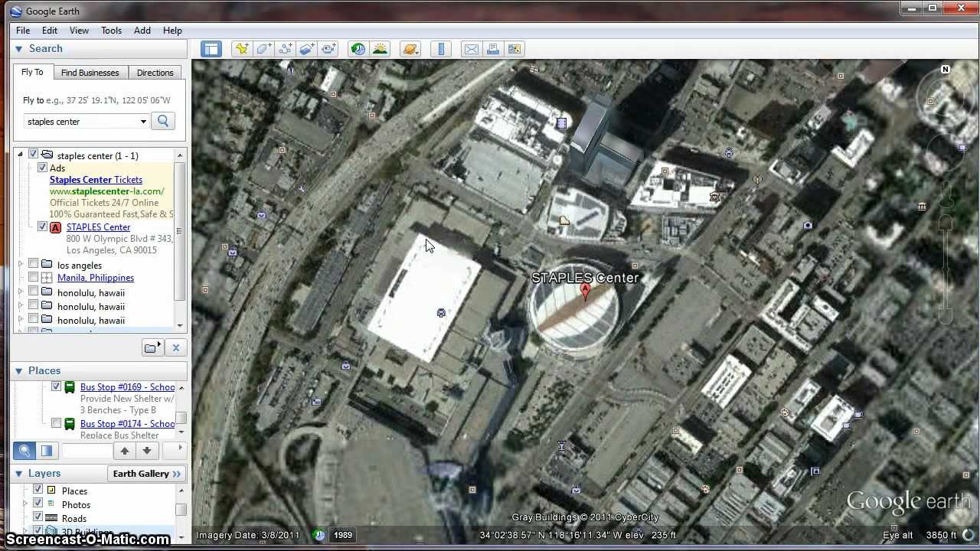The image size is (980, 551).
Task: Collapse the Places panel
Action: pos(18,371)
